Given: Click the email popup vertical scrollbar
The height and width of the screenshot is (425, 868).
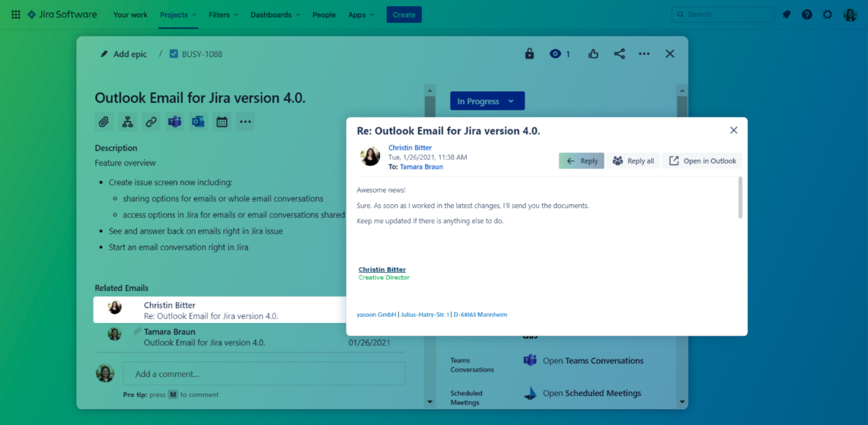Looking at the screenshot, I should coord(740,197).
